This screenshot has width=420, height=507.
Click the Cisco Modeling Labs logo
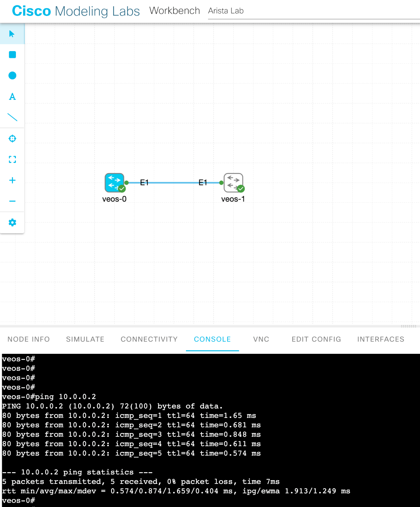click(76, 11)
